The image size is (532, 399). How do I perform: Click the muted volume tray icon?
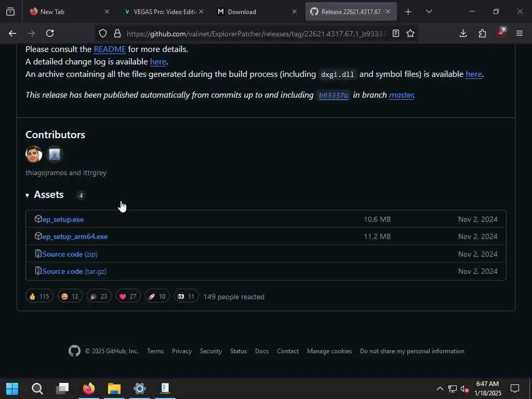[464, 389]
